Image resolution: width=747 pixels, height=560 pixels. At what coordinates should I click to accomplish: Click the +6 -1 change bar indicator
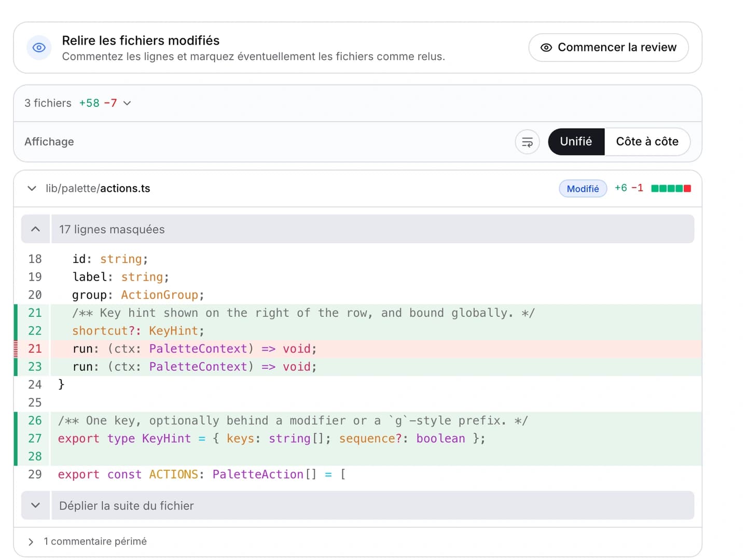pyautogui.click(x=671, y=188)
